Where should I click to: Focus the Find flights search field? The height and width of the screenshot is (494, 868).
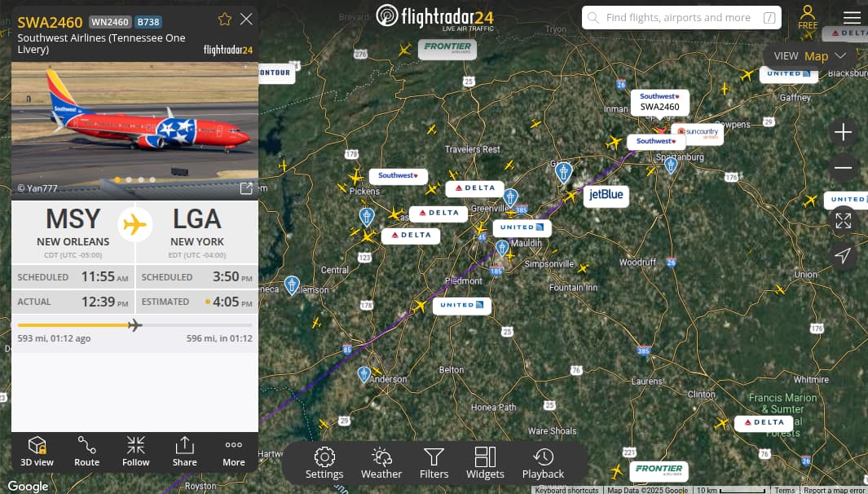pyautogui.click(x=681, y=18)
